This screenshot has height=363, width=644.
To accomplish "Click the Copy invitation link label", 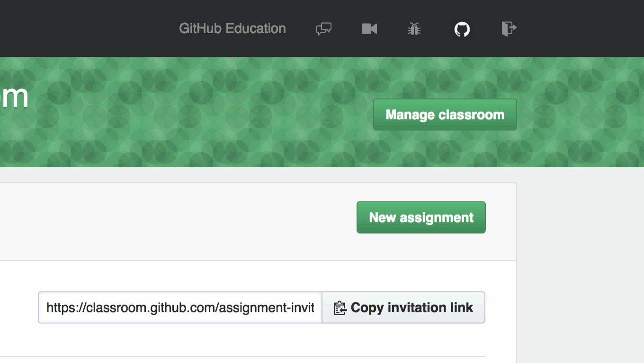I will pyautogui.click(x=411, y=308).
